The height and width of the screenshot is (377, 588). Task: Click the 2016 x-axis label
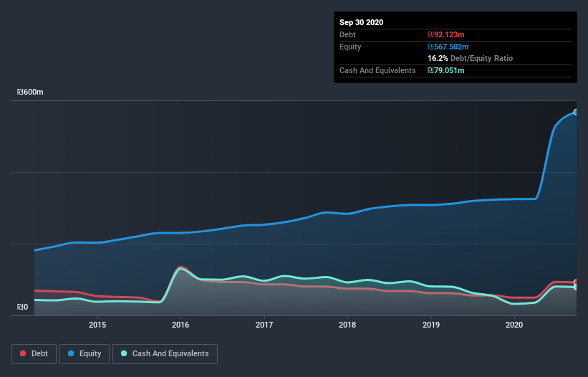[180, 325]
